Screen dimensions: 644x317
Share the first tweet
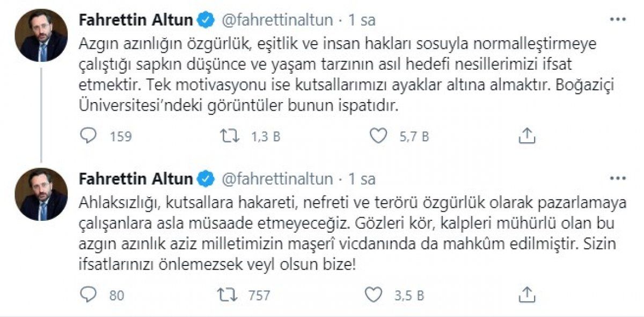coord(528,136)
